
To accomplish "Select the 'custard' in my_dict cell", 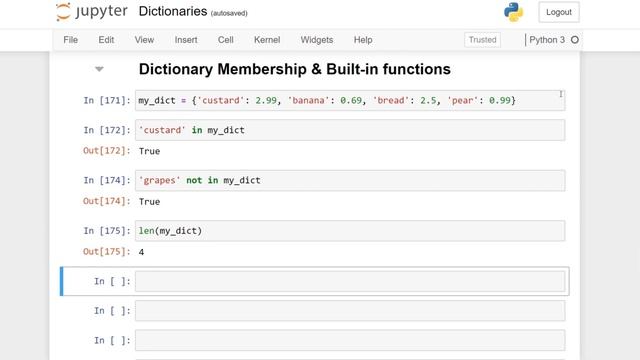I will coord(350,130).
